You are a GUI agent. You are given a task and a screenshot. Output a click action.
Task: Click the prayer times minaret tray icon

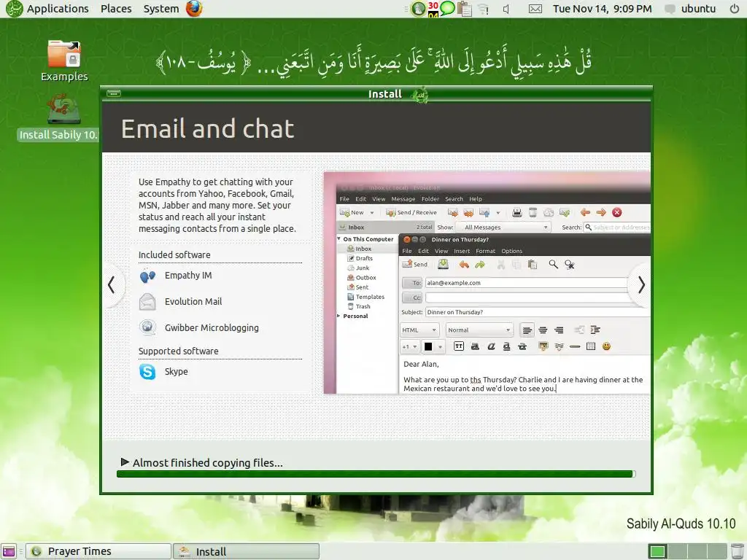(418, 9)
